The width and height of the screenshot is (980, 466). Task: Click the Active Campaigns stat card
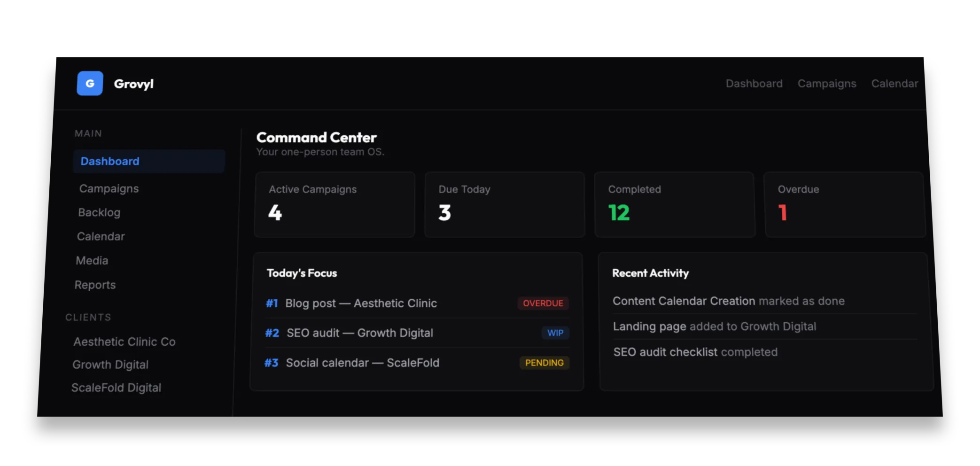pos(334,204)
